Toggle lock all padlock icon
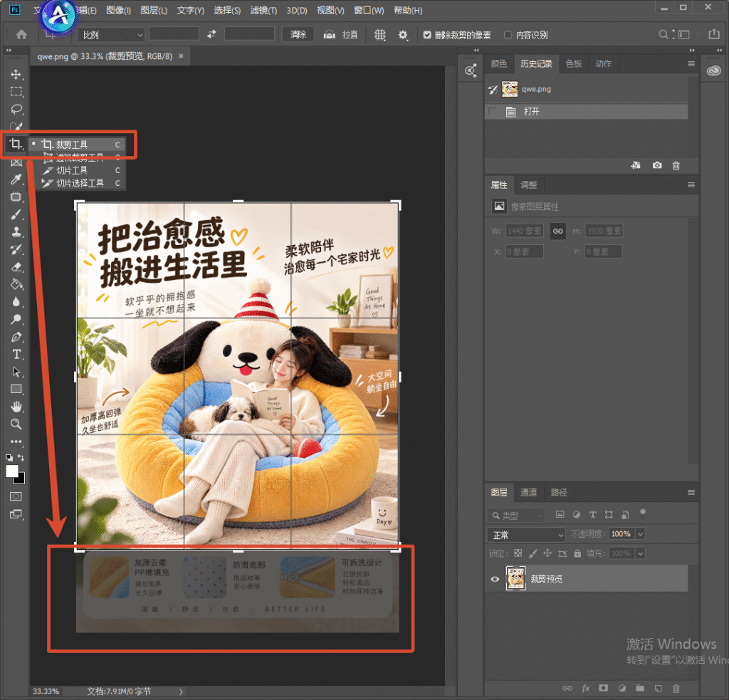 pyautogui.click(x=577, y=553)
